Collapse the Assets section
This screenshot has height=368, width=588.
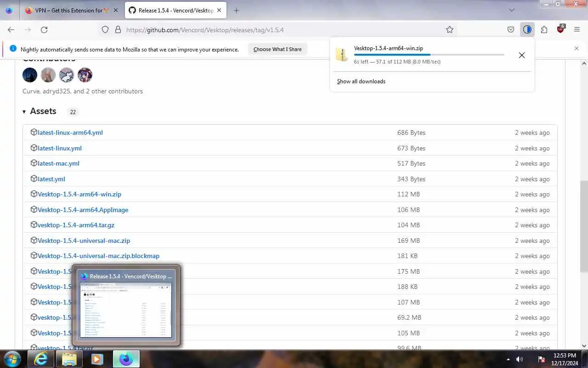coord(40,111)
